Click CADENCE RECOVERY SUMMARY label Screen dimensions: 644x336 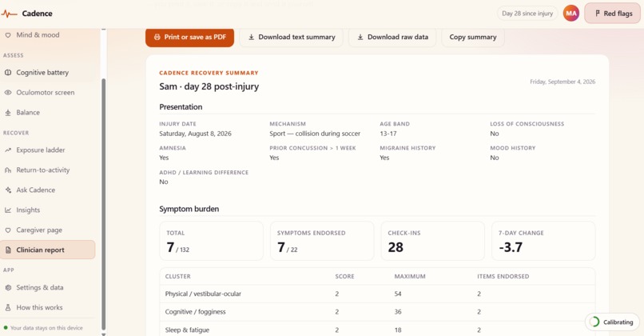coord(209,73)
